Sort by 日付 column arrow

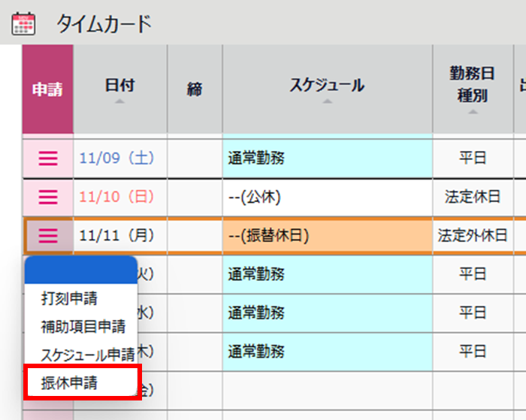pos(120,101)
